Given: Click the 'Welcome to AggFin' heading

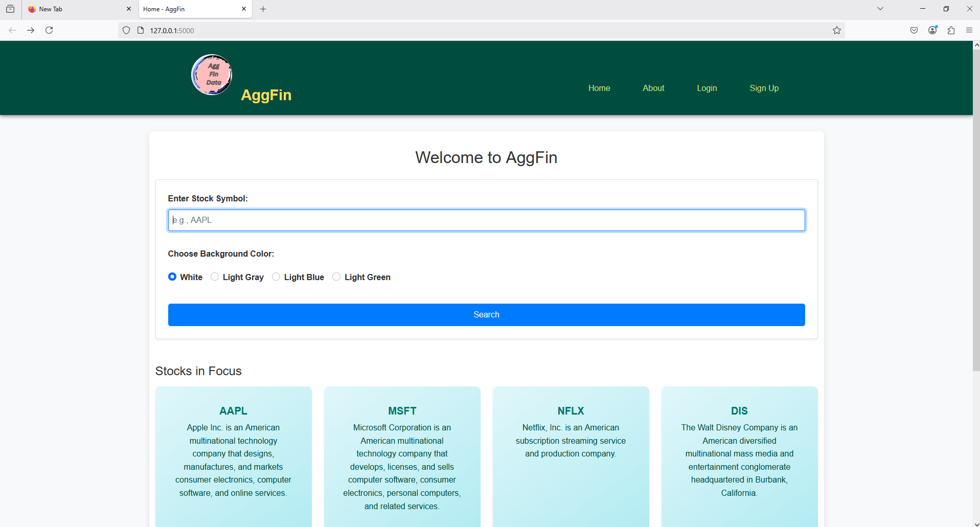Looking at the screenshot, I should tap(486, 157).
